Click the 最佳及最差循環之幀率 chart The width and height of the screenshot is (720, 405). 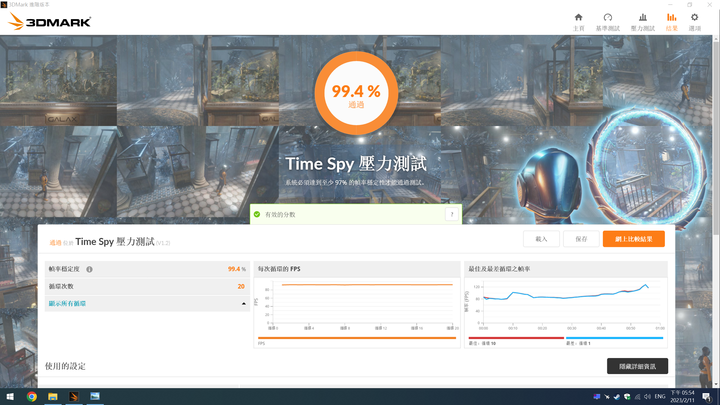coord(566,305)
